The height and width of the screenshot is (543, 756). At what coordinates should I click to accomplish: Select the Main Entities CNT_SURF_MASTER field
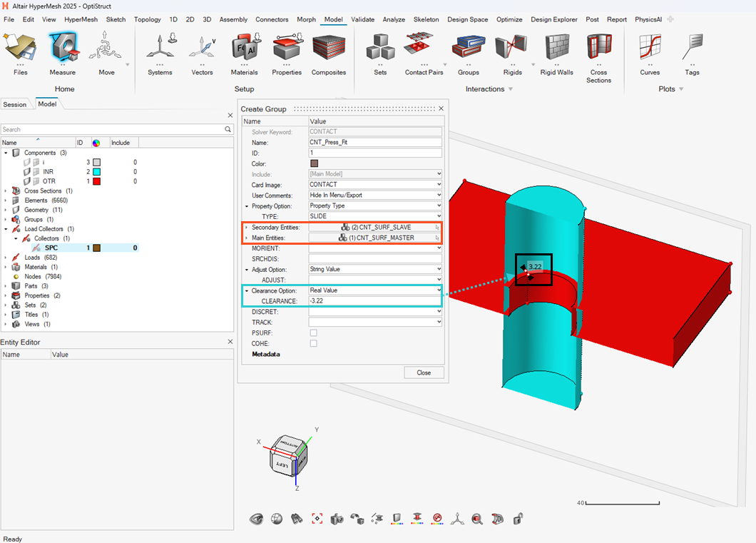(375, 238)
